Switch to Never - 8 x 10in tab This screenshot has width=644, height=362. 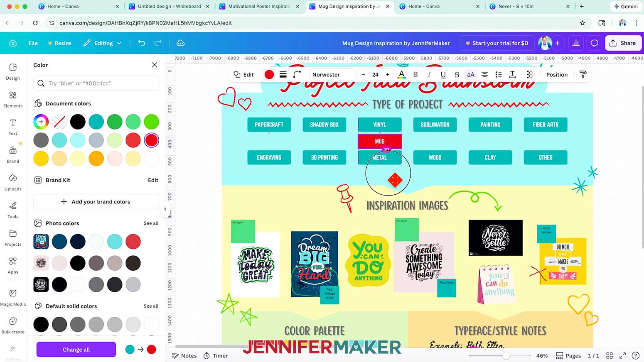point(530,6)
